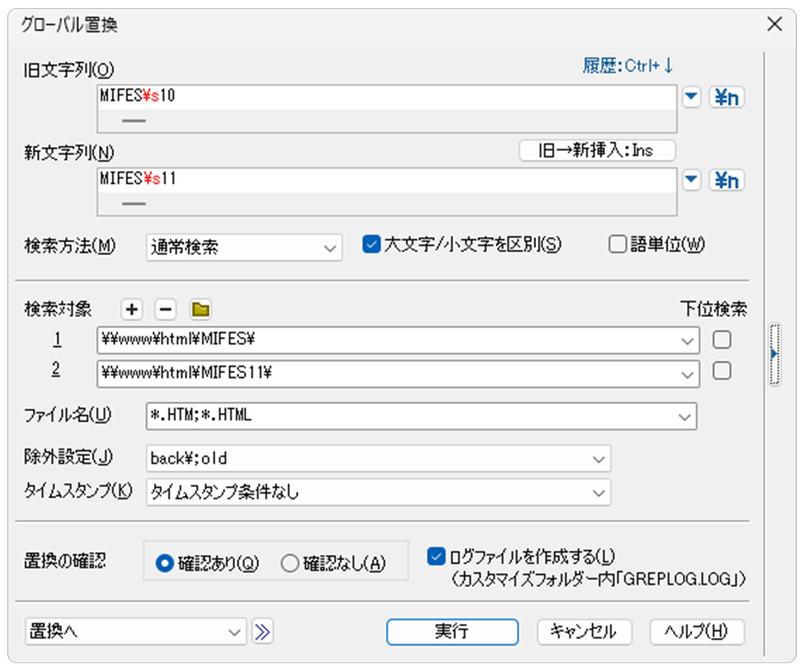Remove a search target with minus icon
Screen dimensions: 805x672
tap(164, 309)
